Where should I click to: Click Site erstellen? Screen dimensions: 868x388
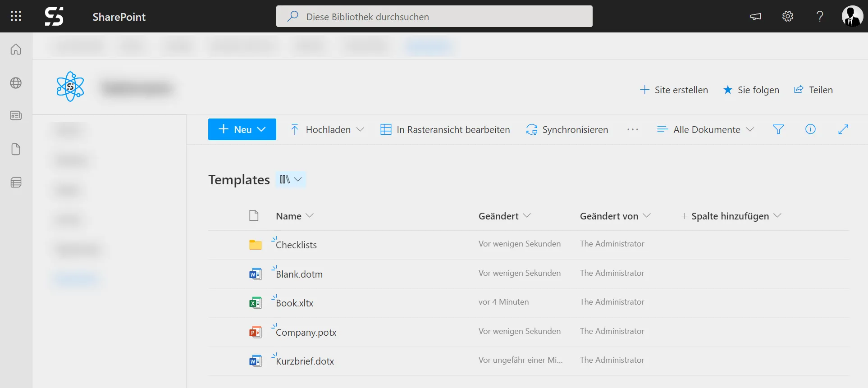[674, 90]
